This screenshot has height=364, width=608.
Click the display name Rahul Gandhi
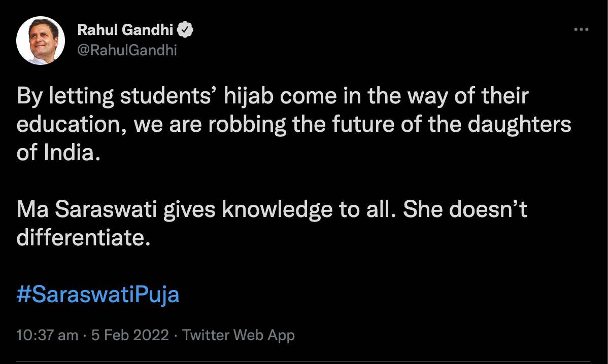coord(124,30)
